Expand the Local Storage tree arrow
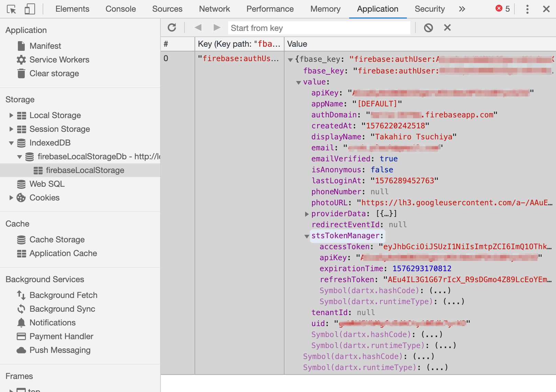Screen dimensions: 556x392 (11, 115)
